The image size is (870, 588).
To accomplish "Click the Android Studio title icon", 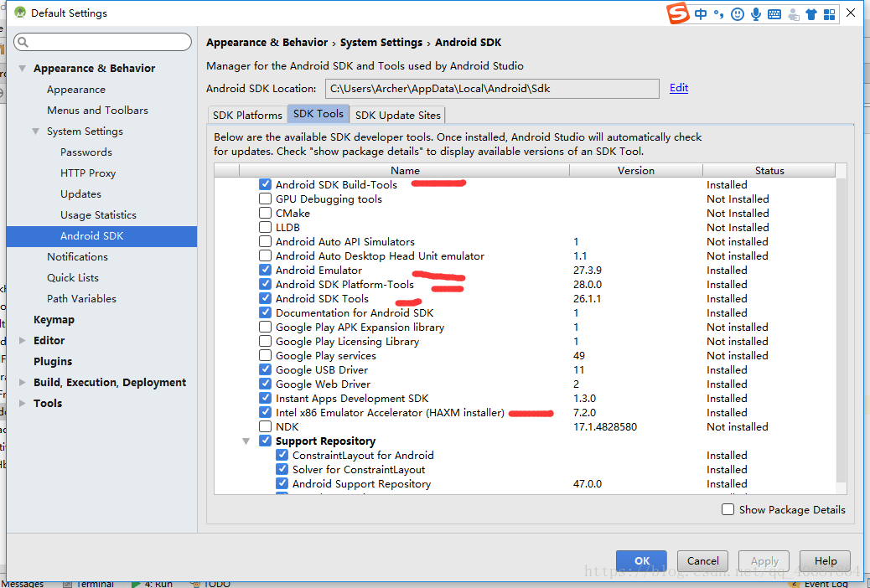I will click(20, 13).
